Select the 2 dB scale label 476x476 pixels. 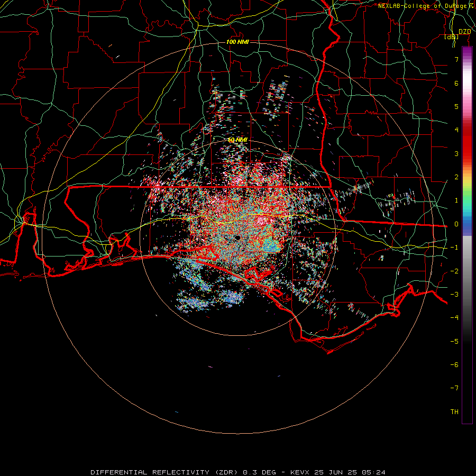click(456, 177)
